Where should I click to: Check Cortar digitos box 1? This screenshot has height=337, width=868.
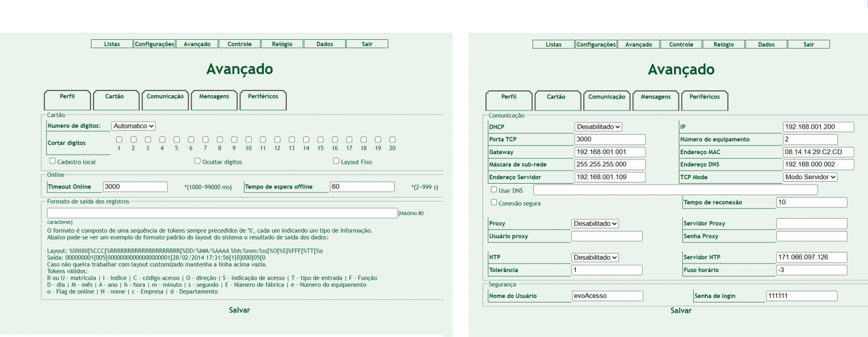[x=119, y=139]
